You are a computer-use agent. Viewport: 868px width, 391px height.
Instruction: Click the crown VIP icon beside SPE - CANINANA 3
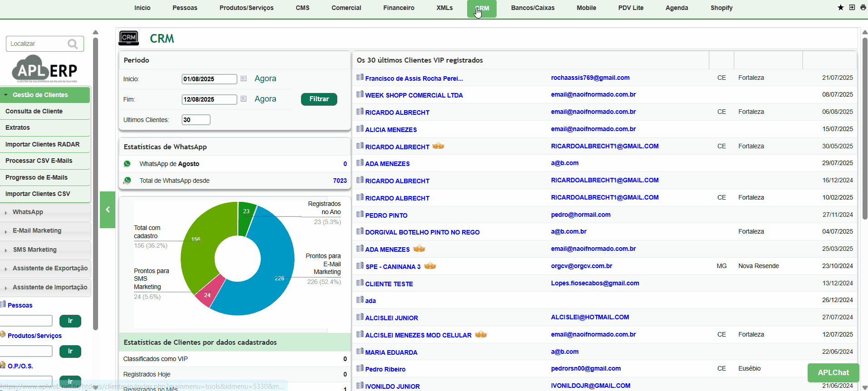[x=430, y=266]
